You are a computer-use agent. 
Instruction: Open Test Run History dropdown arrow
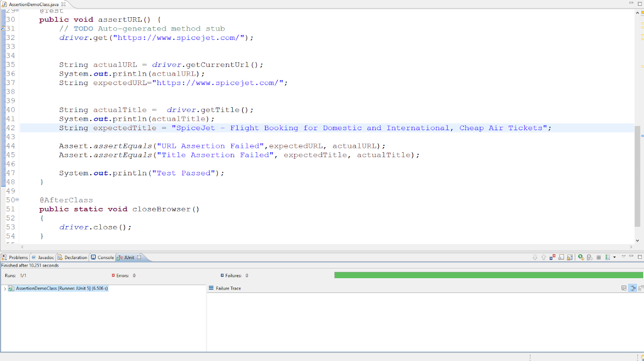tap(614, 257)
